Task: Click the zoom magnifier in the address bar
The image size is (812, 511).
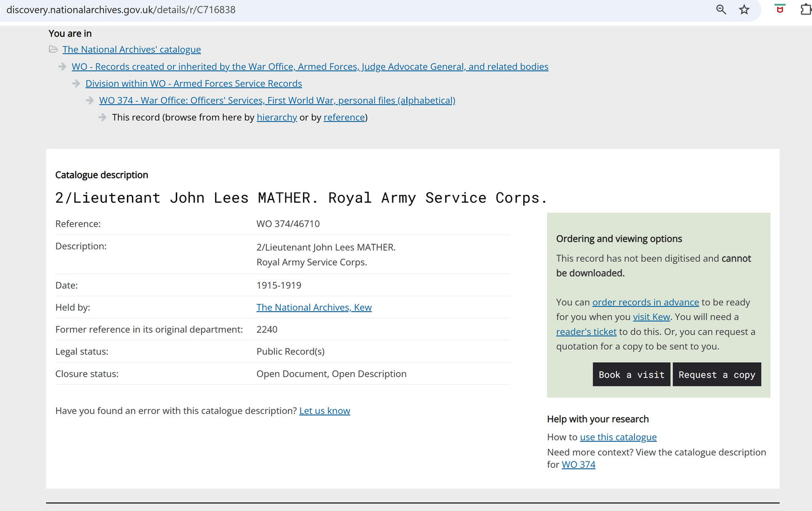Action: (720, 10)
